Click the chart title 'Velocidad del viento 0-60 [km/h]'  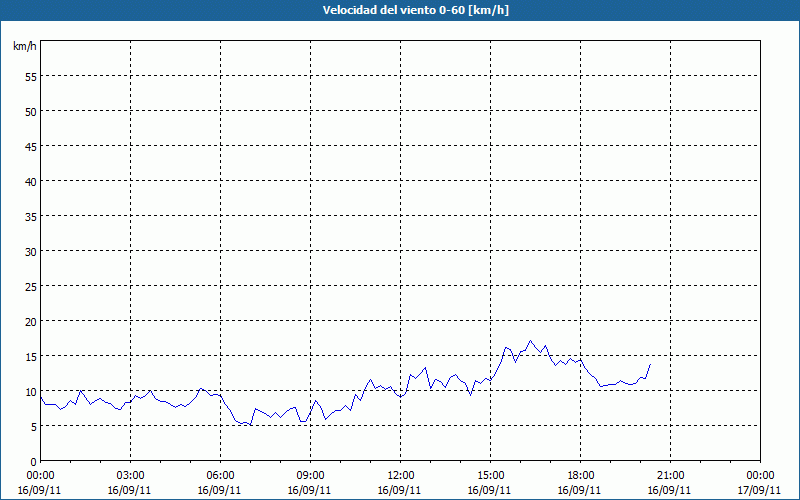[x=400, y=11]
